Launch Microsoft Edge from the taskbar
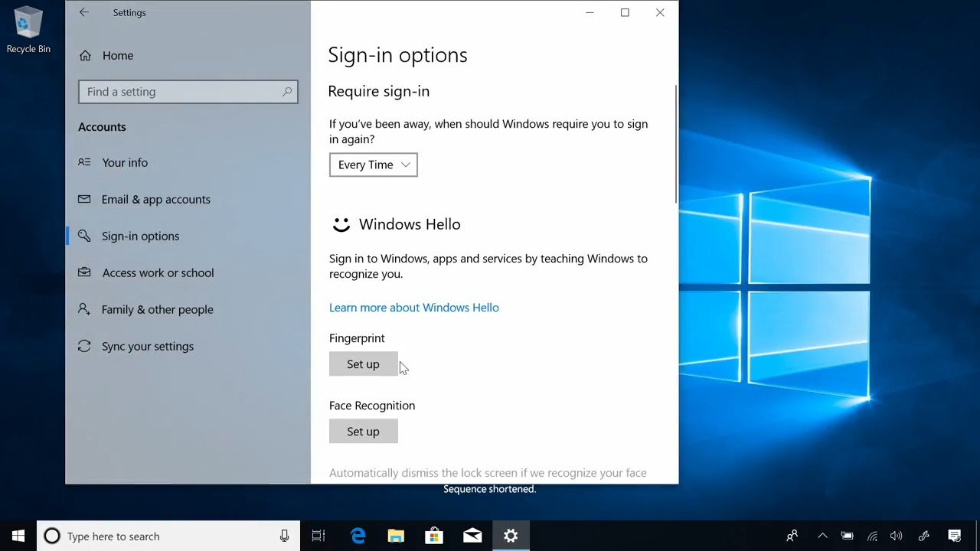 [358, 536]
